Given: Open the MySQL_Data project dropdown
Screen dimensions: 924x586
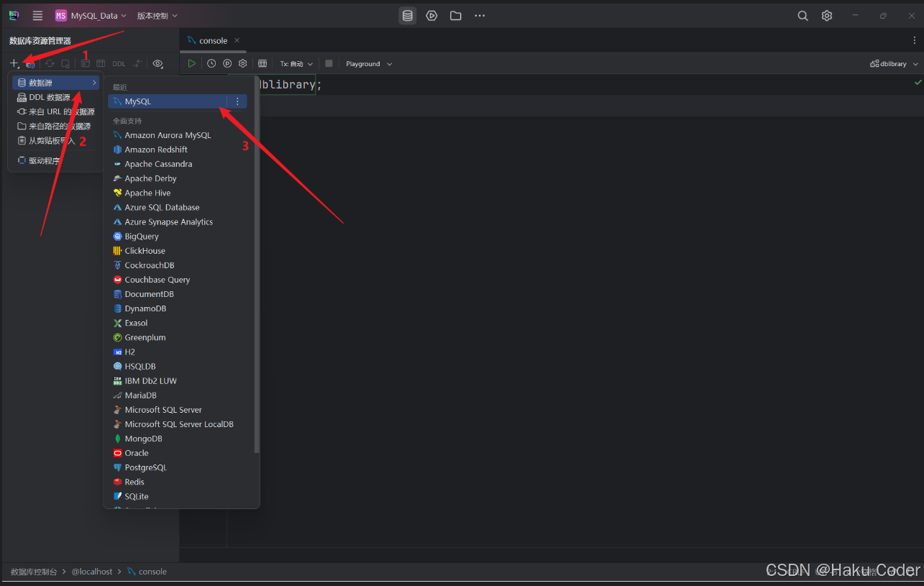Looking at the screenshot, I should click(91, 16).
